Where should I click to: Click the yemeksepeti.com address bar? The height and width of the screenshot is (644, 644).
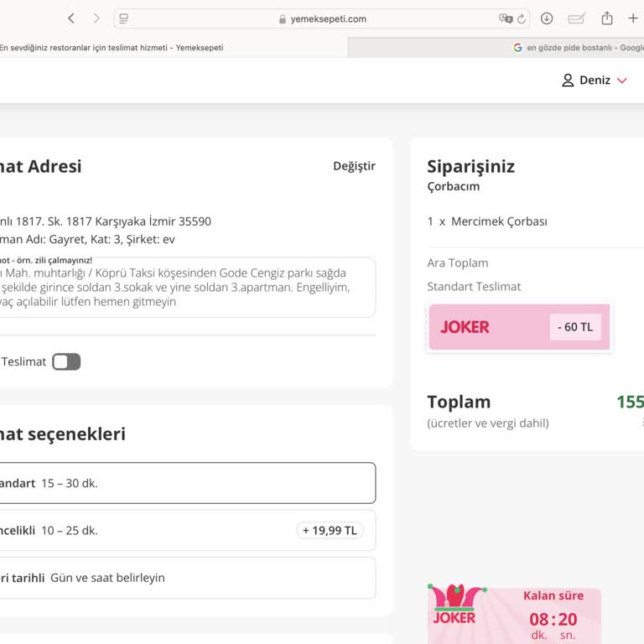coord(322,19)
